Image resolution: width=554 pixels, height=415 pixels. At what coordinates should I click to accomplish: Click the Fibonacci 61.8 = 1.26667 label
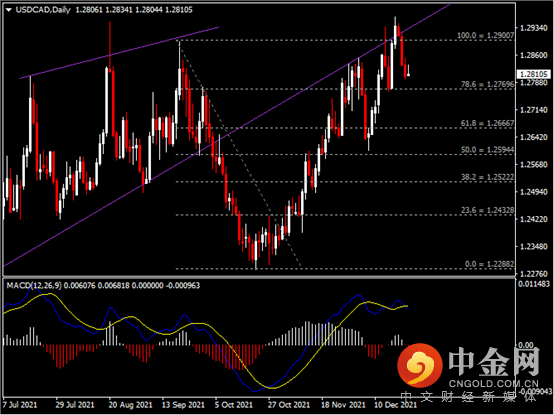coord(488,123)
